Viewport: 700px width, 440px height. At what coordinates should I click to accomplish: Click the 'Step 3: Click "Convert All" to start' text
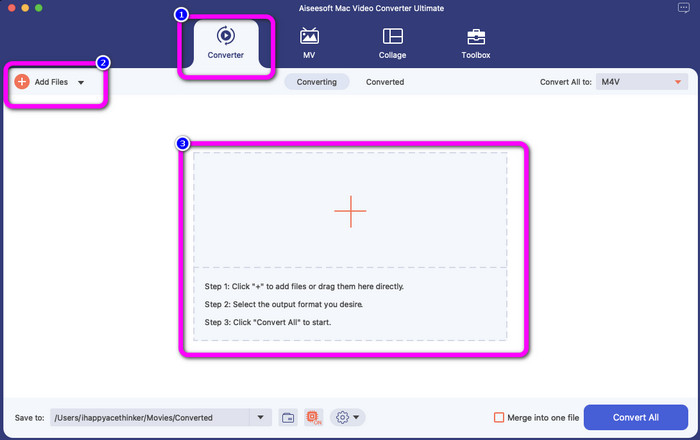click(x=268, y=322)
